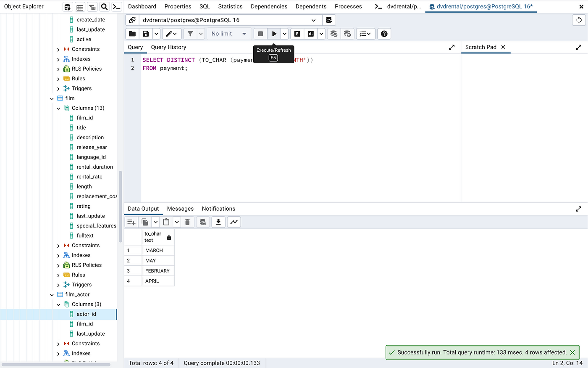Collapse the Columns (13) node

[58, 108]
